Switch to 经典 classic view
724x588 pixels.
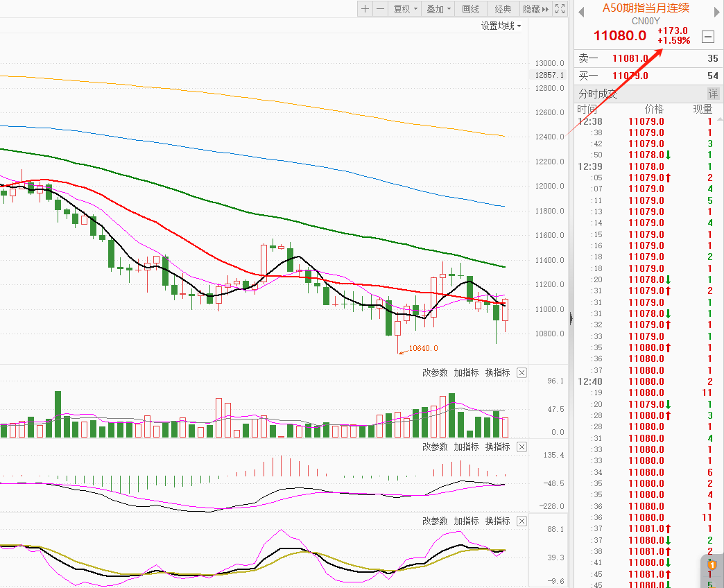click(x=503, y=9)
